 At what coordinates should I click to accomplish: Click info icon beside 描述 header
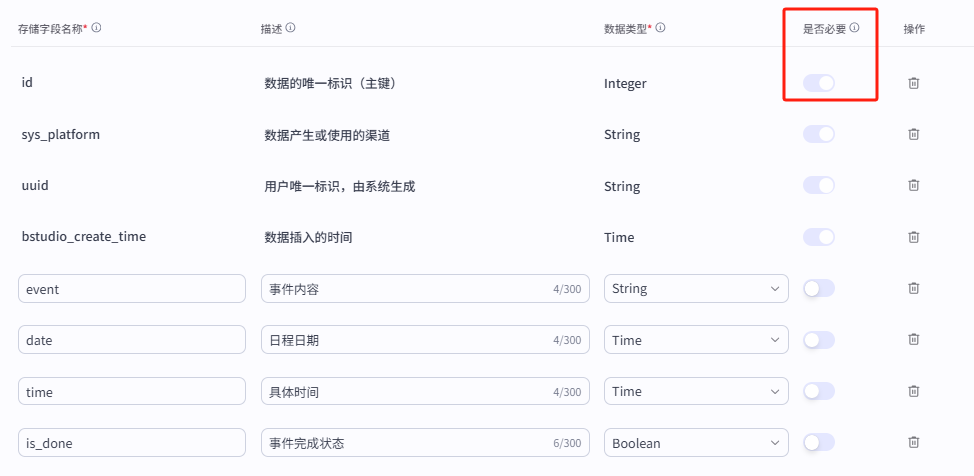[290, 28]
